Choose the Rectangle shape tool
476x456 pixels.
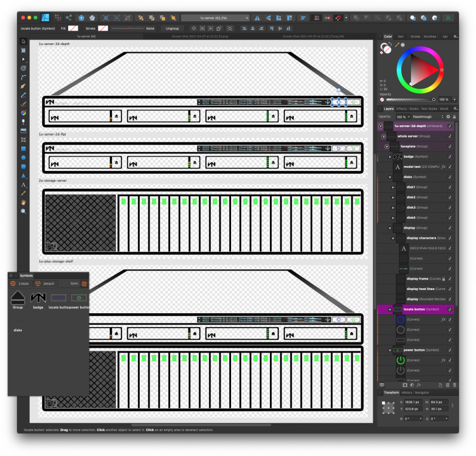[x=23, y=149]
